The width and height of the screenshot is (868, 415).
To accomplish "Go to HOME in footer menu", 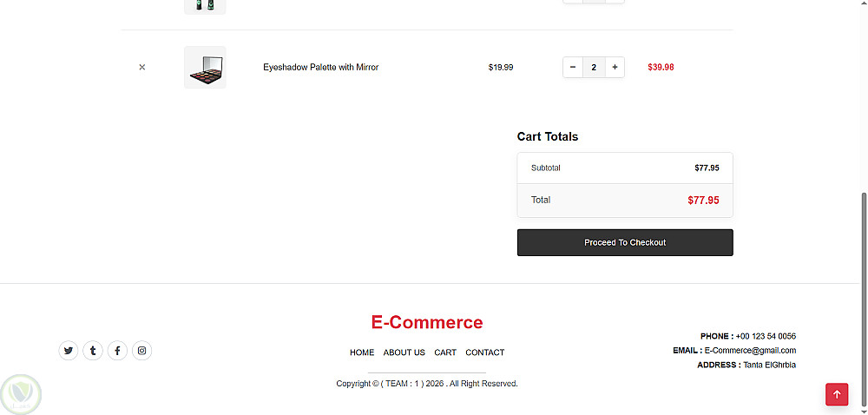I will point(362,352).
